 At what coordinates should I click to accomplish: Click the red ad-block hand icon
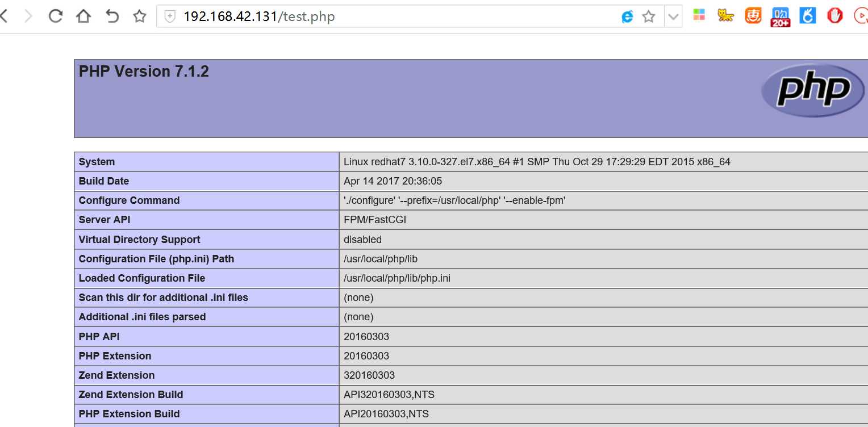point(834,16)
